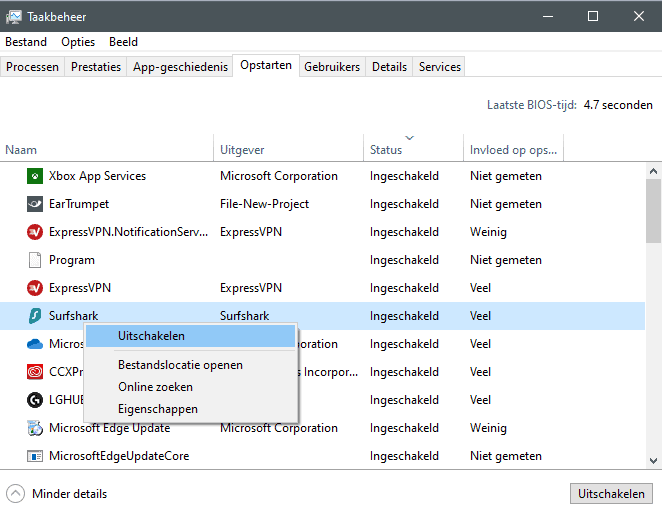Click the blank Program file icon

tap(35, 260)
